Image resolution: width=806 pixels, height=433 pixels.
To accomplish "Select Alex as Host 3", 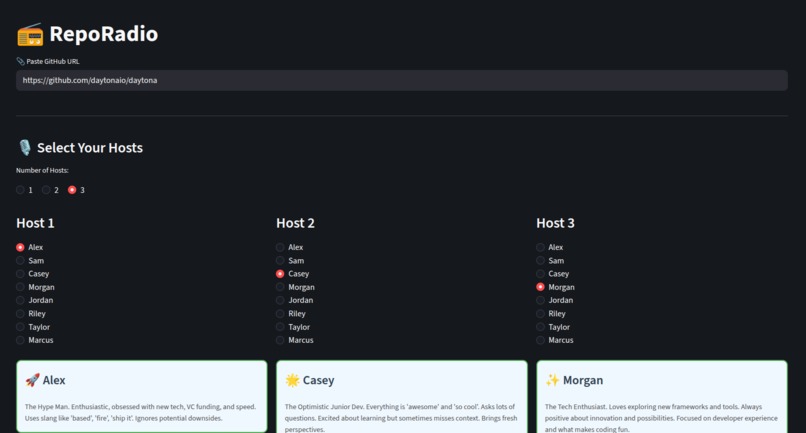I will (549, 247).
